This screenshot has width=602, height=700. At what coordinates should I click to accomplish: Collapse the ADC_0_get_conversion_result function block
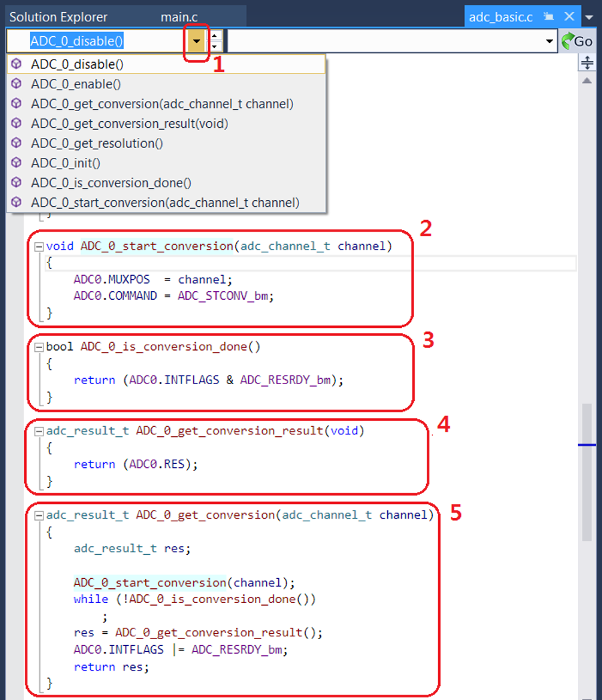click(x=39, y=431)
